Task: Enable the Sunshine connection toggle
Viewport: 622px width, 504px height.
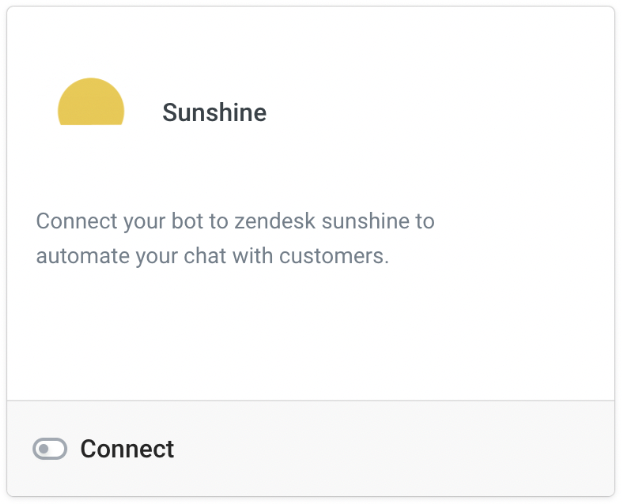Action: (50, 449)
